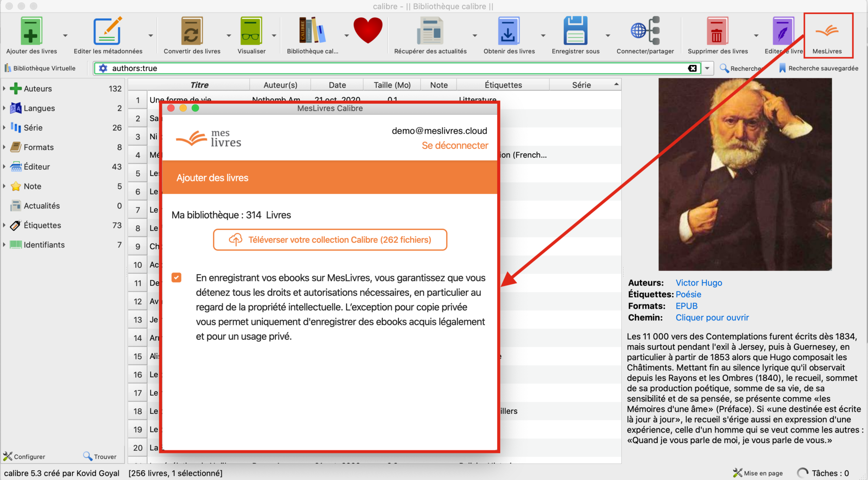This screenshot has width=868, height=480.
Task: Click the Obtenir des livres icon
Action: (x=509, y=31)
